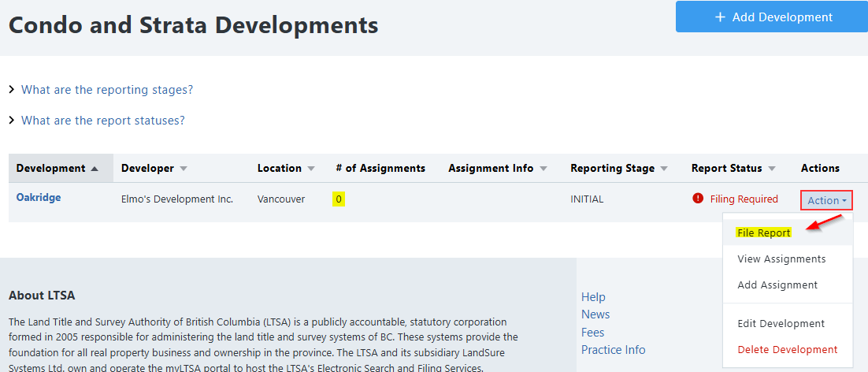Screen dimensions: 868x372
Task: Open the Fees footer link
Action: click(592, 333)
